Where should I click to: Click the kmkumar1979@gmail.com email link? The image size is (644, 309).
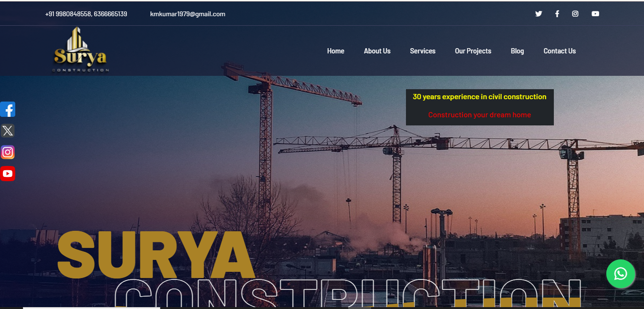click(188, 14)
